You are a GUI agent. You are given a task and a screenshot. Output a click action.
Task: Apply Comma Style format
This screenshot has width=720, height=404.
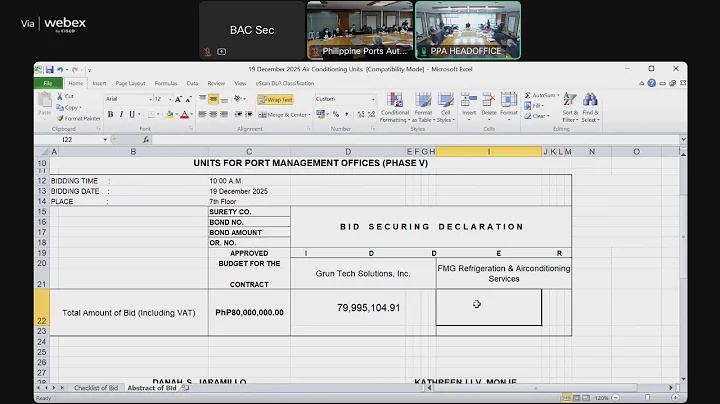click(347, 114)
